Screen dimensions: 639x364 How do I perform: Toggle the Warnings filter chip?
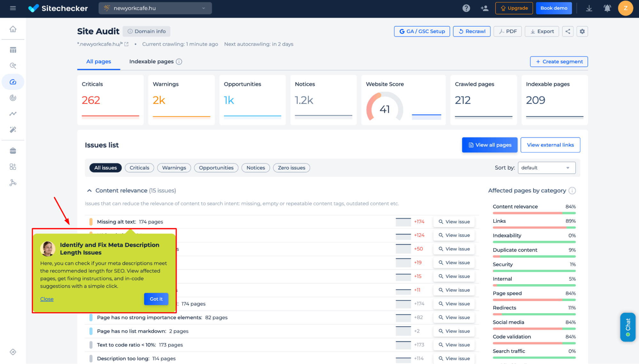pyautogui.click(x=174, y=167)
